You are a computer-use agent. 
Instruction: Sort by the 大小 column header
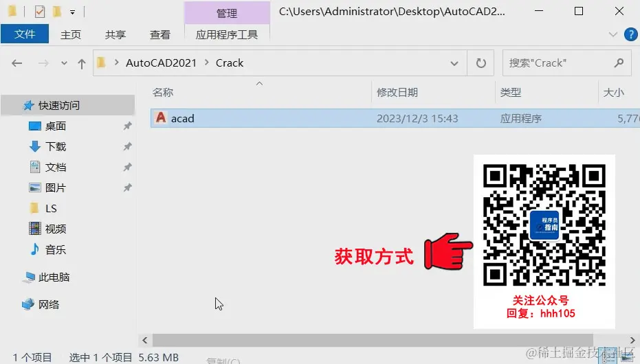pos(613,93)
